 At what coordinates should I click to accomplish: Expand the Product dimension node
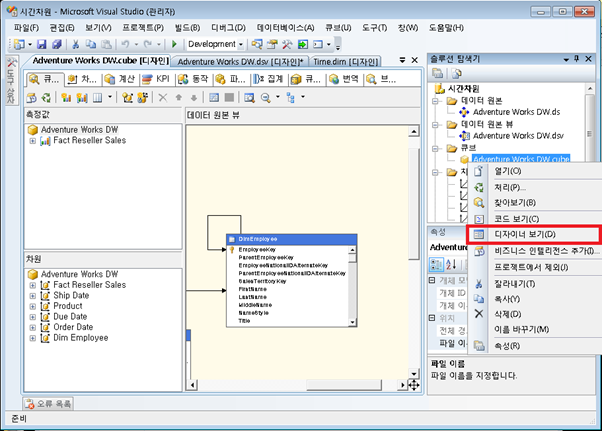click(x=33, y=307)
